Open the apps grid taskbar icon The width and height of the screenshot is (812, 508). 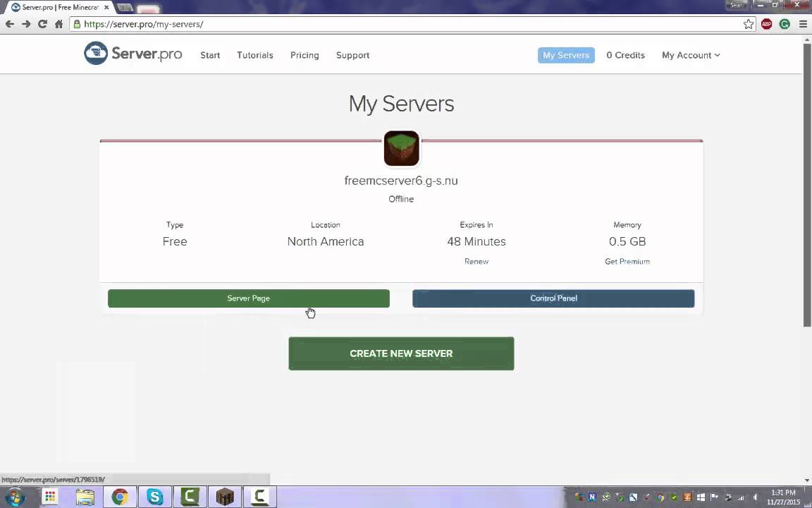(x=50, y=497)
